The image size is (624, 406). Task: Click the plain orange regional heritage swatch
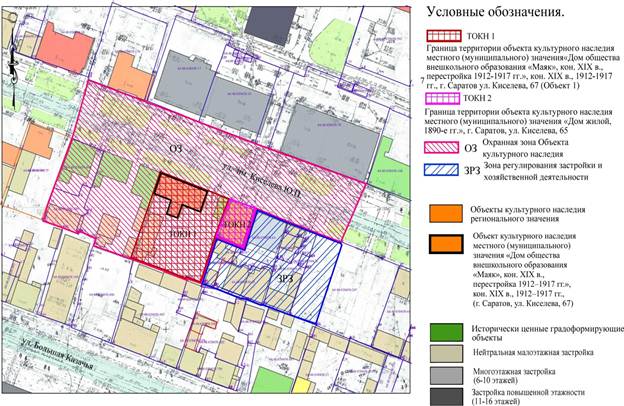pos(446,213)
